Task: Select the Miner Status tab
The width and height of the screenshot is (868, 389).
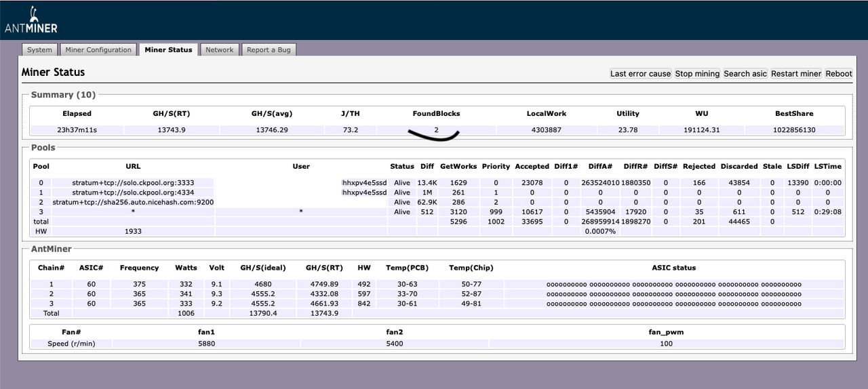Action: point(169,49)
